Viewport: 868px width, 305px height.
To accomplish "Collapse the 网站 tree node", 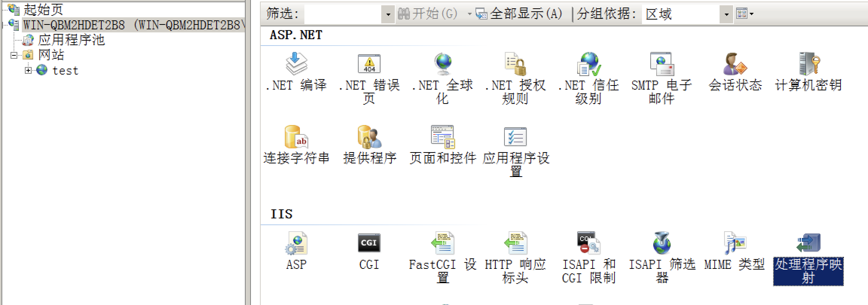I will (x=14, y=55).
